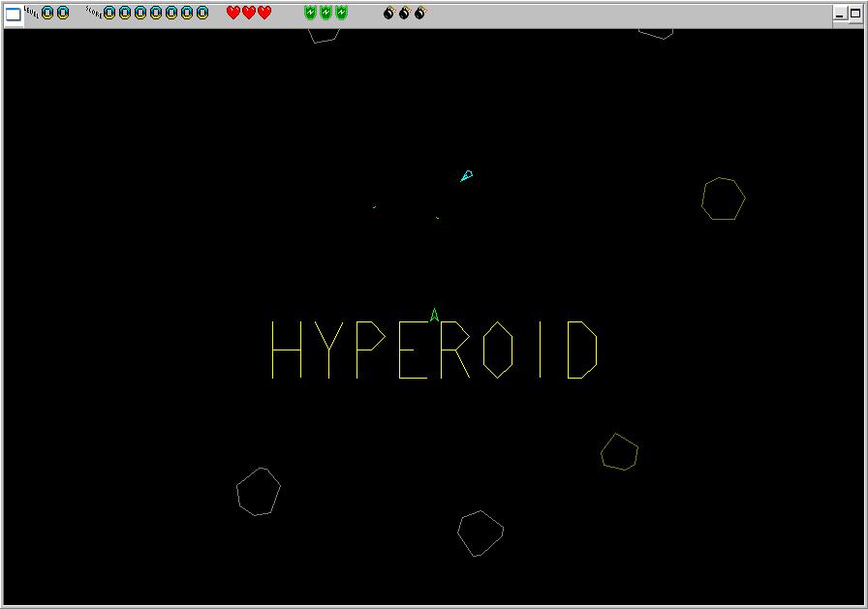Click the first digit of the level counter
Image resolution: width=868 pixels, height=609 pixels.
point(47,13)
